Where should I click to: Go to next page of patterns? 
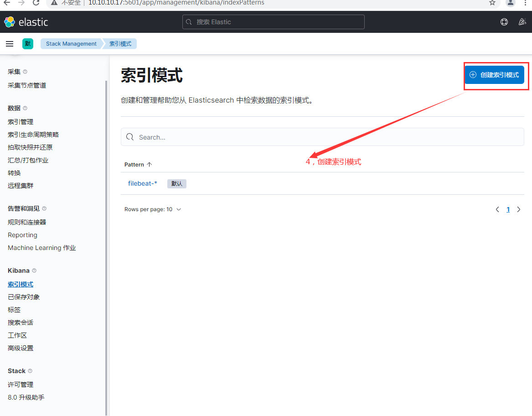point(518,209)
